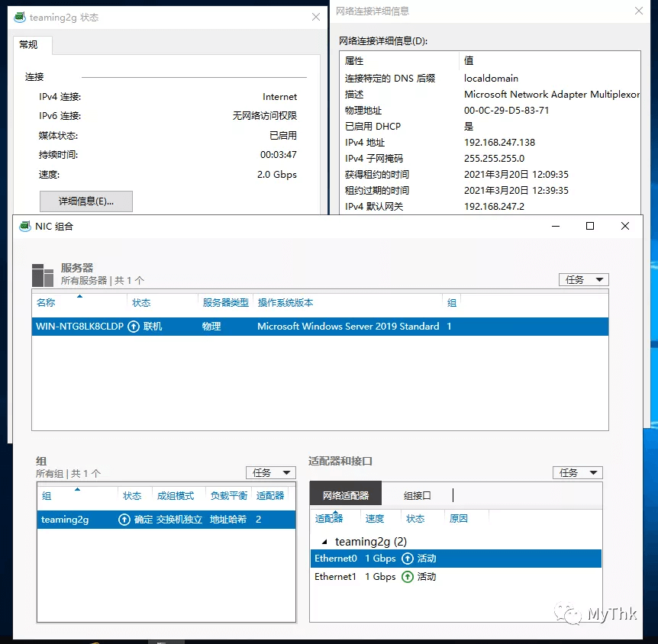
Task: Minimize the NIC 组合 window
Action: pyautogui.click(x=556, y=226)
